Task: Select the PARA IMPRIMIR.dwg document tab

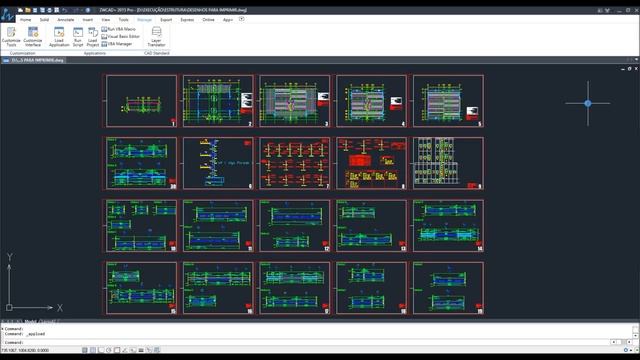Action: click(33, 60)
